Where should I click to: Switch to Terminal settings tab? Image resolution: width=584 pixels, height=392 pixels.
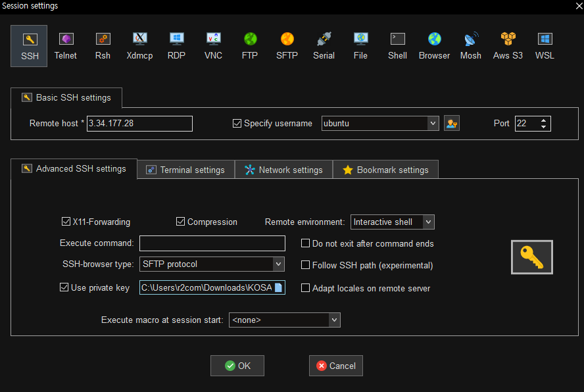click(x=186, y=170)
